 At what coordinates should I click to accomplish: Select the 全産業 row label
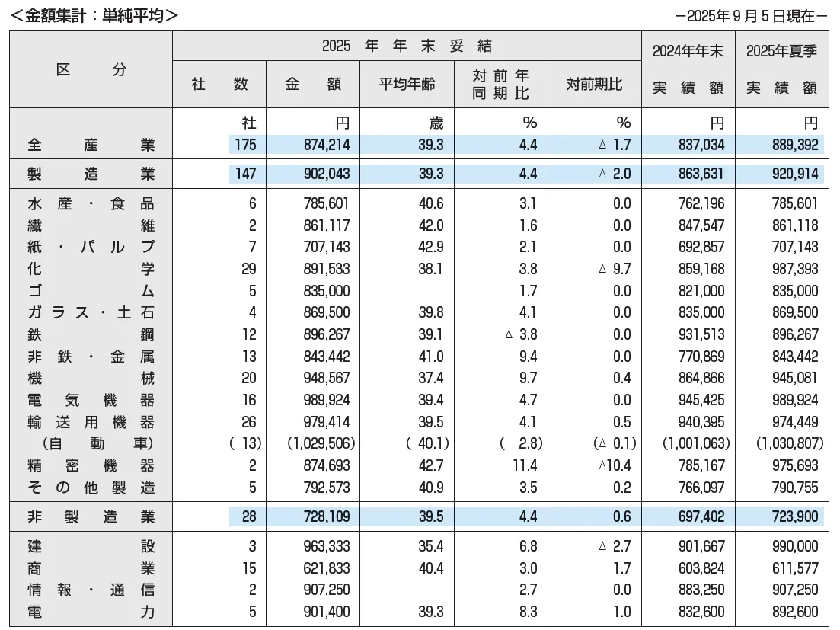pyautogui.click(x=91, y=144)
